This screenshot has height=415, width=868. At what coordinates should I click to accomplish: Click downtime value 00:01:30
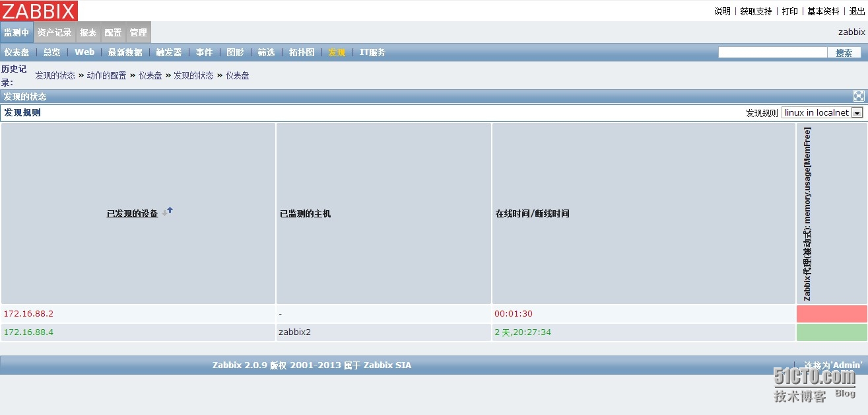coord(514,314)
